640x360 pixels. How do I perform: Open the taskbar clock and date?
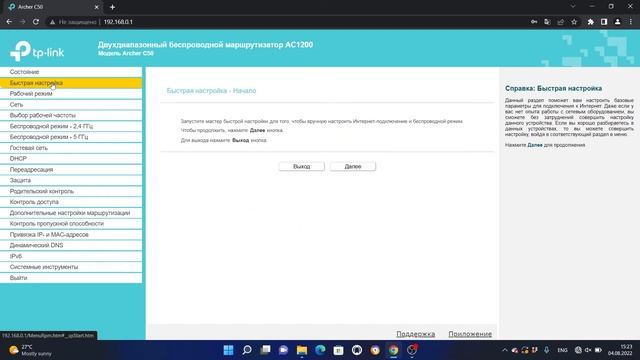click(620, 350)
